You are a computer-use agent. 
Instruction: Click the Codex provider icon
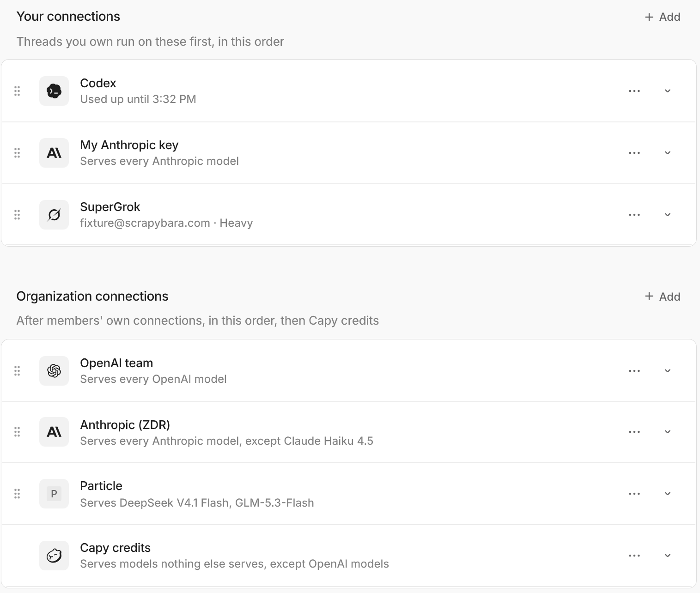tap(54, 91)
